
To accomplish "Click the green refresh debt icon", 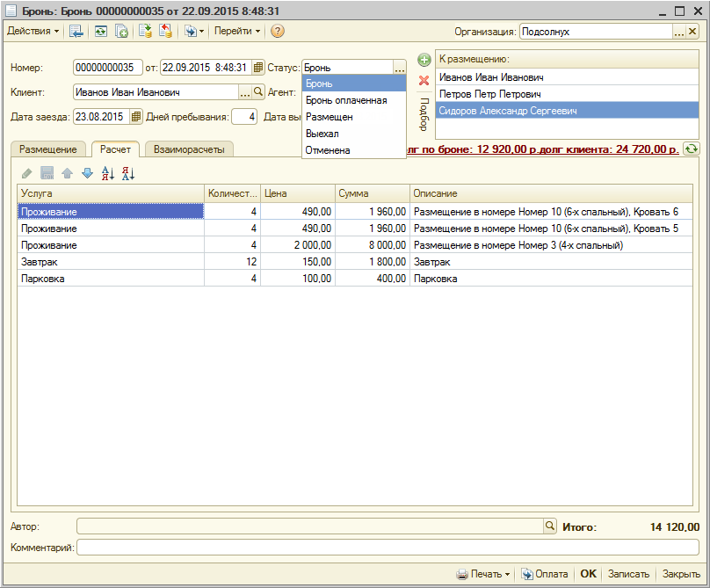I will point(692,149).
